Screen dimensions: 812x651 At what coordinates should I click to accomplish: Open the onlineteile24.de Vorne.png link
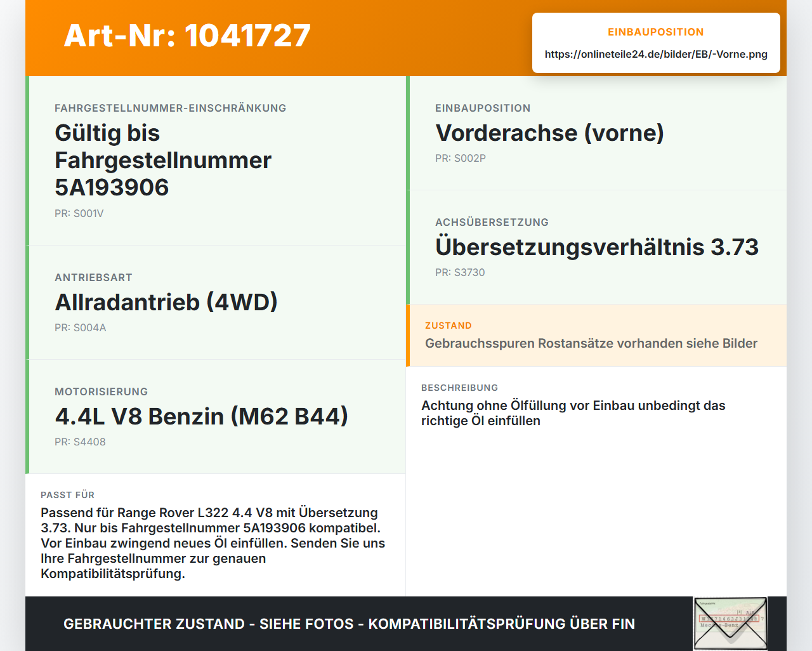click(656, 54)
